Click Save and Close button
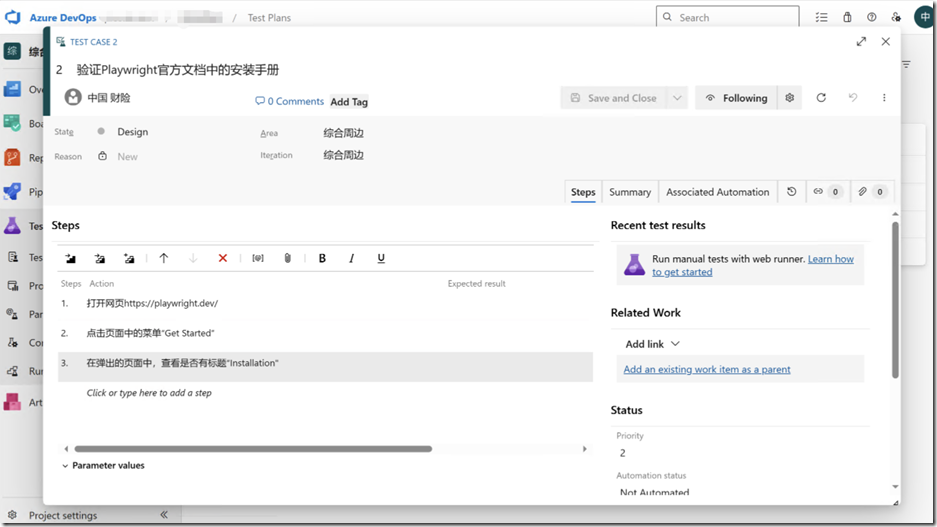The height and width of the screenshot is (527, 937). click(x=614, y=98)
